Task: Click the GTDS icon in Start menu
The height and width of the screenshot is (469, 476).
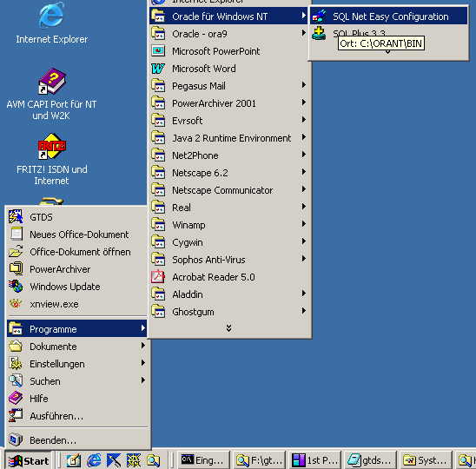Action: tap(16, 217)
